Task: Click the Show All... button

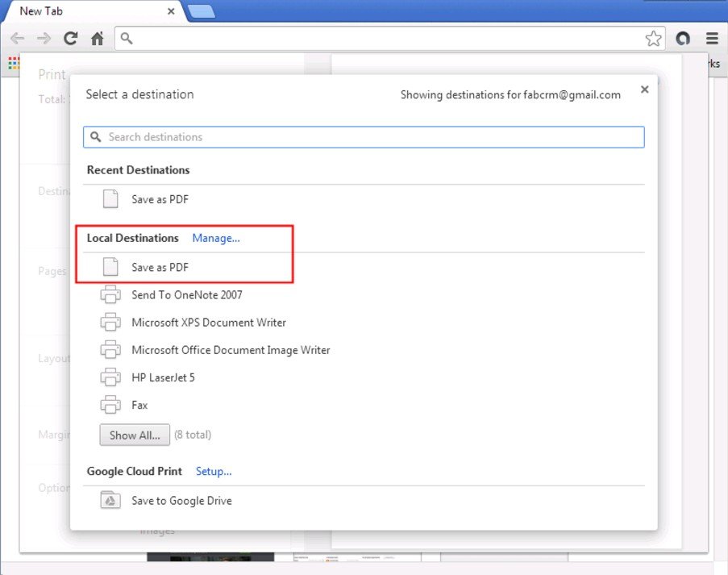Action: 135,435
